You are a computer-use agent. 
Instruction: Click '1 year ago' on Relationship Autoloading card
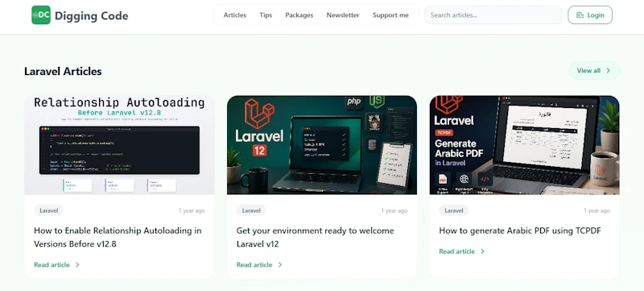pos(192,210)
